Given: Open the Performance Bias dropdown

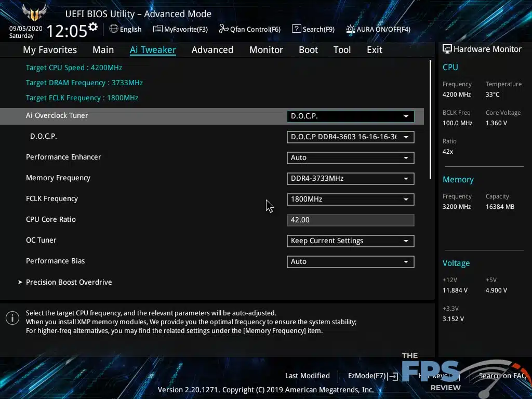Looking at the screenshot, I should point(351,262).
